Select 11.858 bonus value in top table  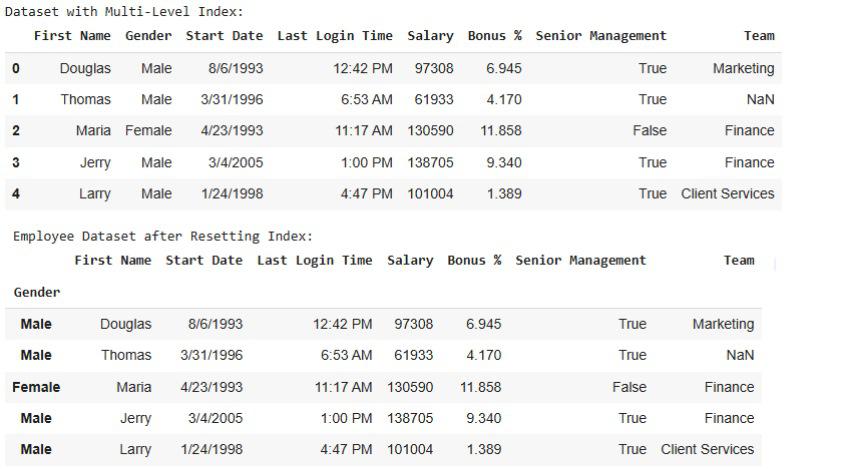coord(501,131)
